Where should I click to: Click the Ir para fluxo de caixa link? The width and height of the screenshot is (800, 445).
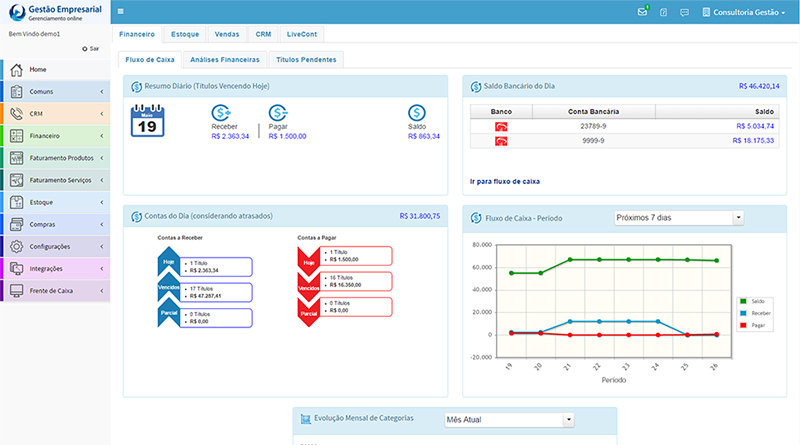[x=504, y=181]
